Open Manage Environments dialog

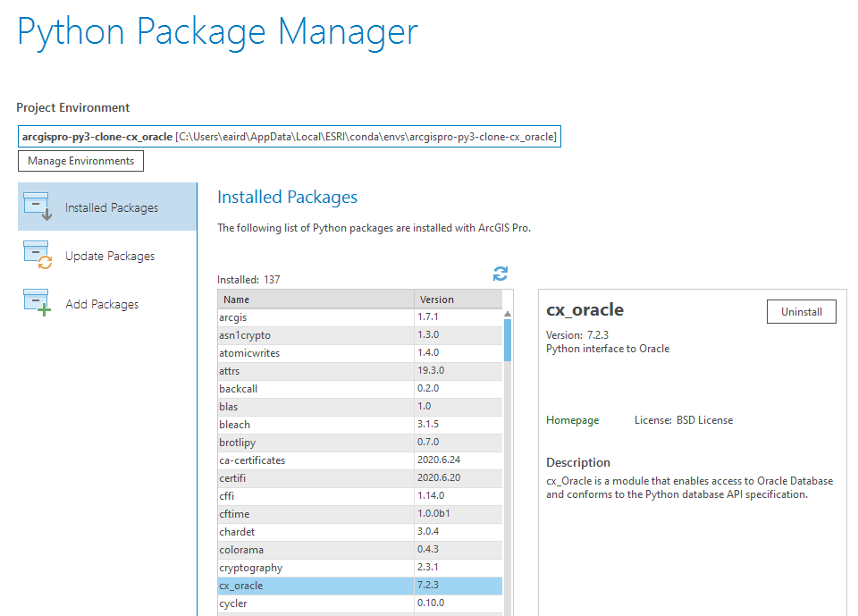81,161
